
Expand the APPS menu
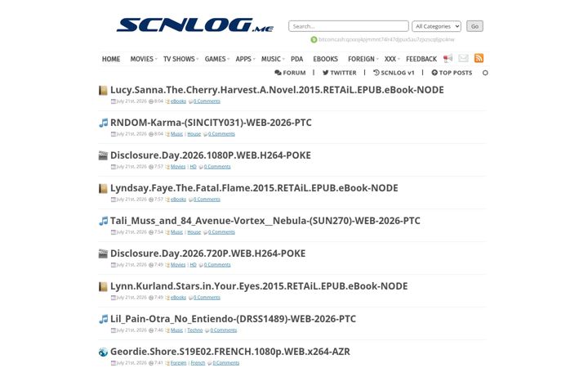(245, 59)
